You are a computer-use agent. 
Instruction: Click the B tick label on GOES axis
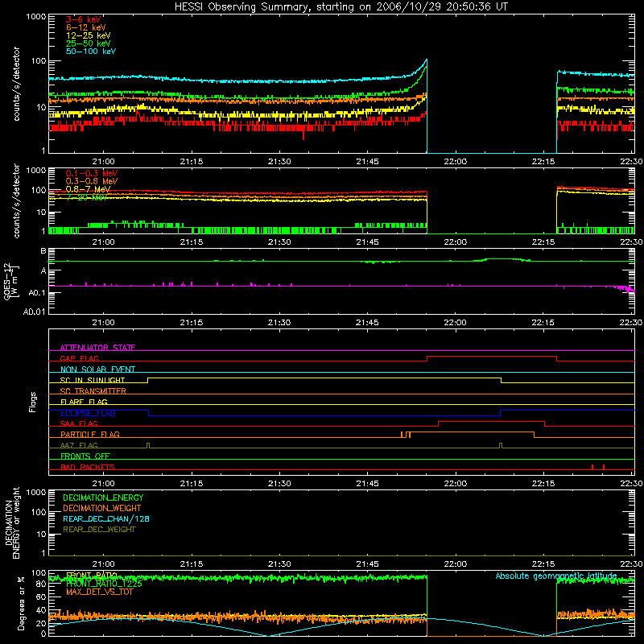tap(43, 251)
